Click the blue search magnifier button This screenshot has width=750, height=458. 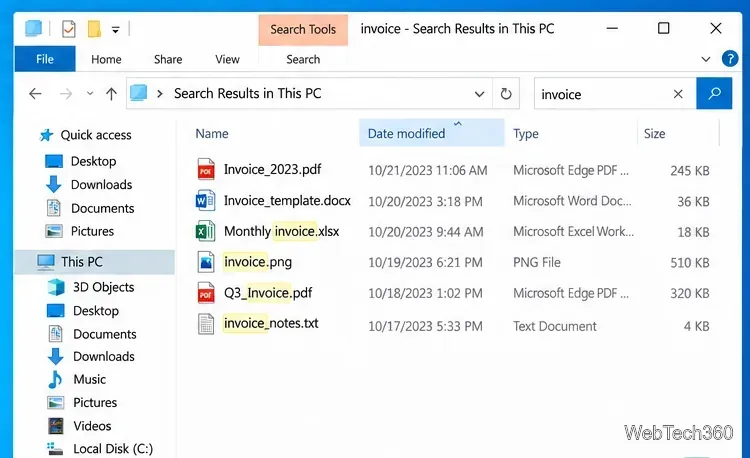(x=714, y=93)
